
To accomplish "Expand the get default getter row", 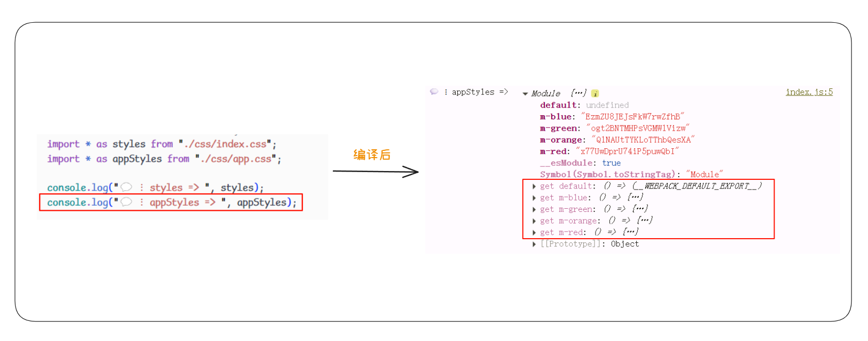I will [534, 187].
